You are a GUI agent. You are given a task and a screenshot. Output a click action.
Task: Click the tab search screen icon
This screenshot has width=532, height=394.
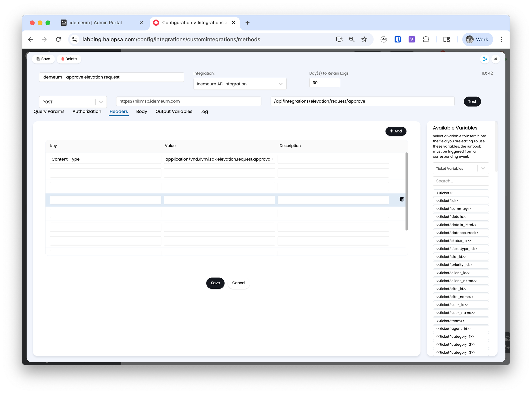click(x=447, y=39)
